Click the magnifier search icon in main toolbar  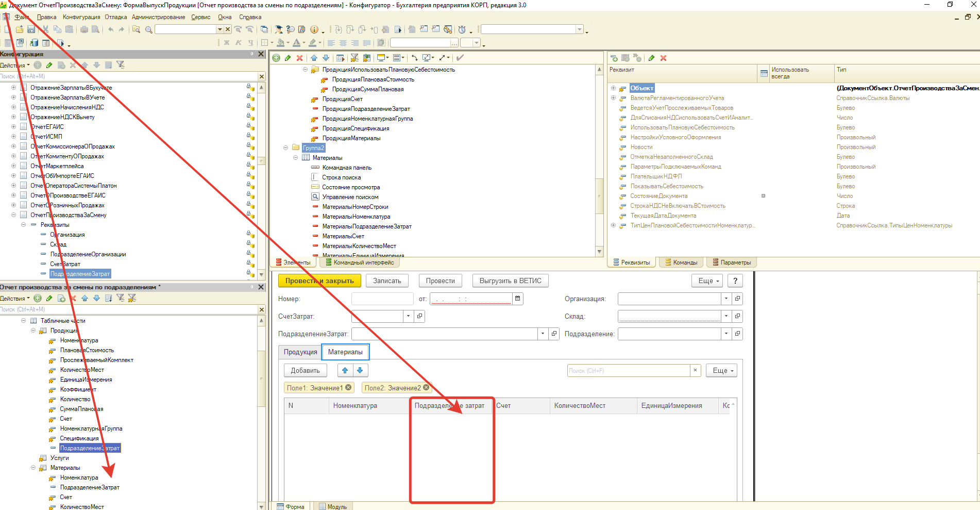tap(149, 29)
